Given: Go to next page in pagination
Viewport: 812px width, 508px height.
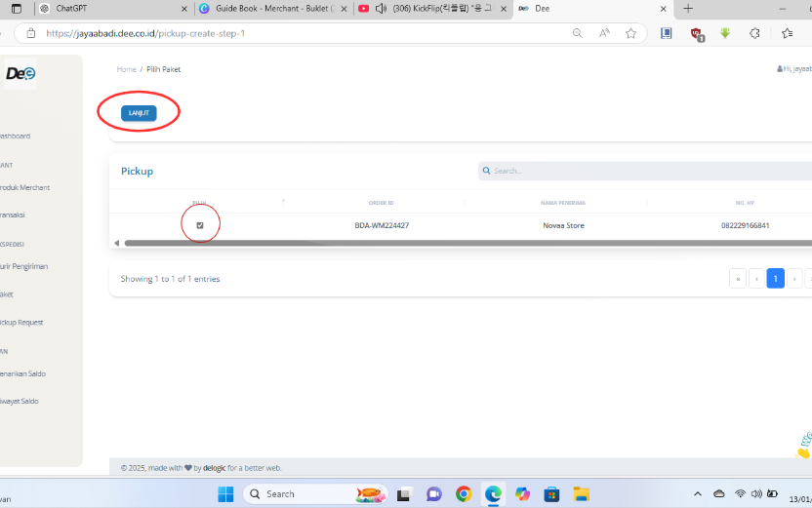Looking at the screenshot, I should coord(794,278).
